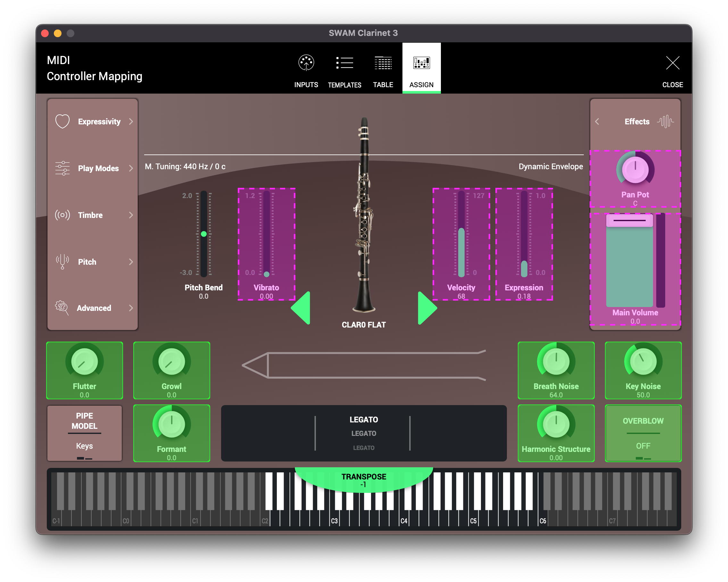Viewport: 728px width, 582px height.
Task: Click the Pitch tuning fork icon
Action: [x=62, y=262]
